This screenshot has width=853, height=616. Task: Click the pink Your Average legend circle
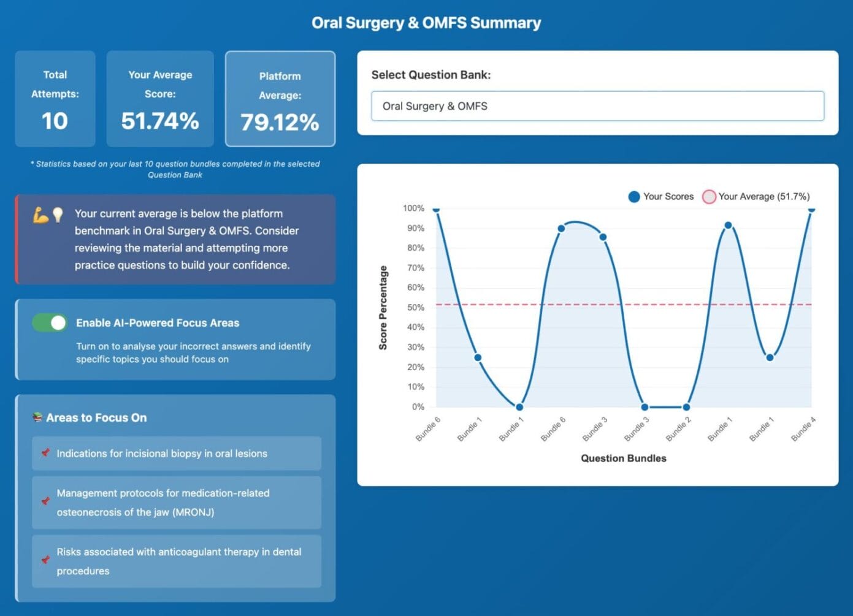(x=710, y=197)
